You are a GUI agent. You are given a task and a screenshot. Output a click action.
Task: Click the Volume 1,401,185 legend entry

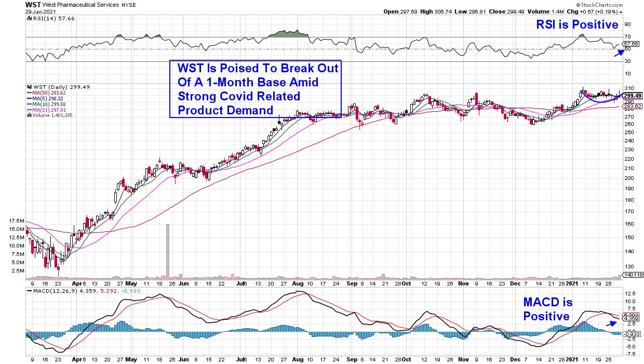[x=51, y=115]
